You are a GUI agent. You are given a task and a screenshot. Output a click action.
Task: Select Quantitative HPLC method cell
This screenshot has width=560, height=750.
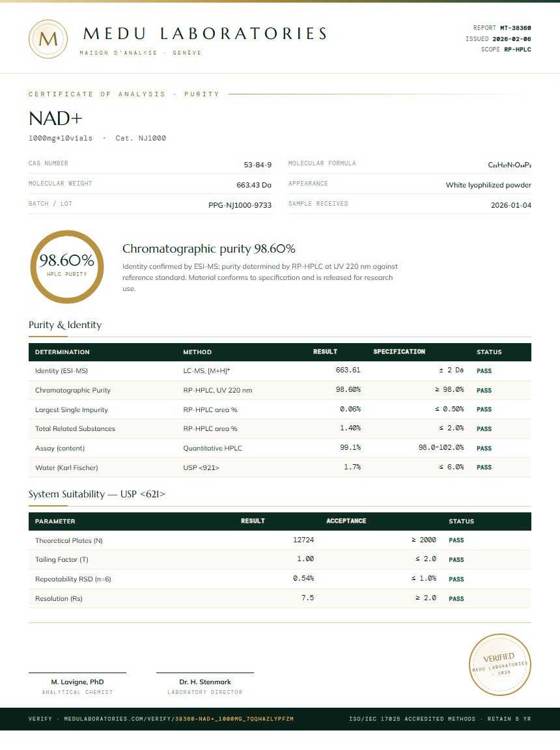coord(213,448)
